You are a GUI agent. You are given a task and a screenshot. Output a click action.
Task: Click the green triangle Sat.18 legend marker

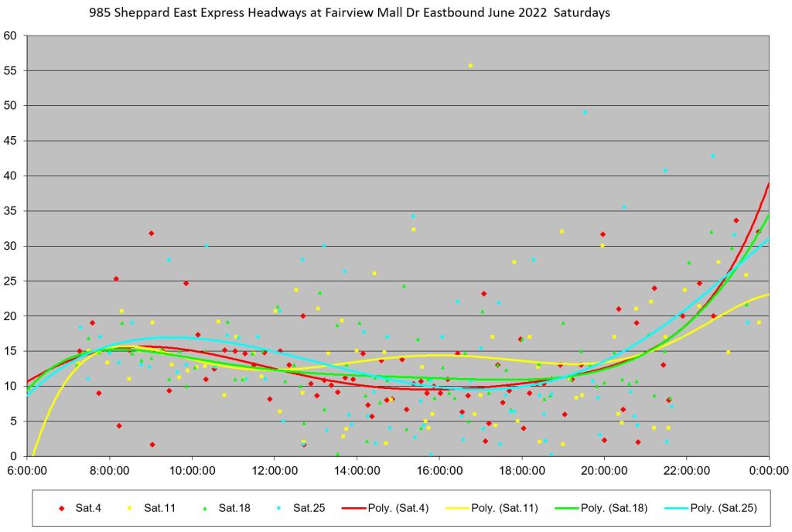203,508
